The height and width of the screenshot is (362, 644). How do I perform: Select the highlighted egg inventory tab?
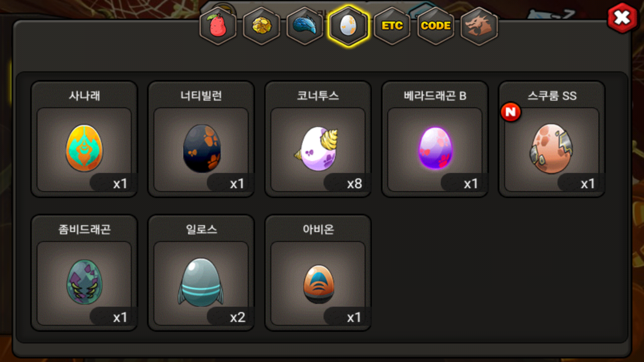point(348,26)
